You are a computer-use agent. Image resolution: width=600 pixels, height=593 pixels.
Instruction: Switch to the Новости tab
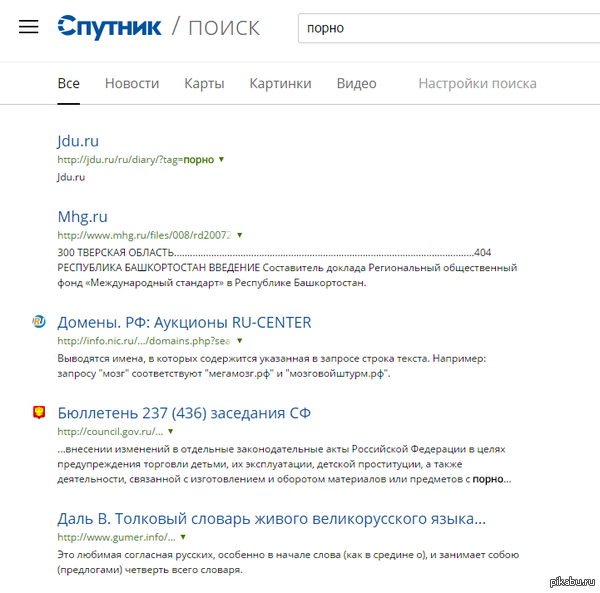(x=132, y=83)
